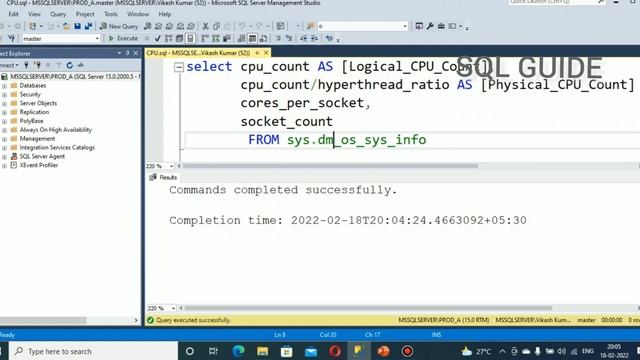The height and width of the screenshot is (360, 640).
Task: Click the Execute query button
Action: [123, 38]
